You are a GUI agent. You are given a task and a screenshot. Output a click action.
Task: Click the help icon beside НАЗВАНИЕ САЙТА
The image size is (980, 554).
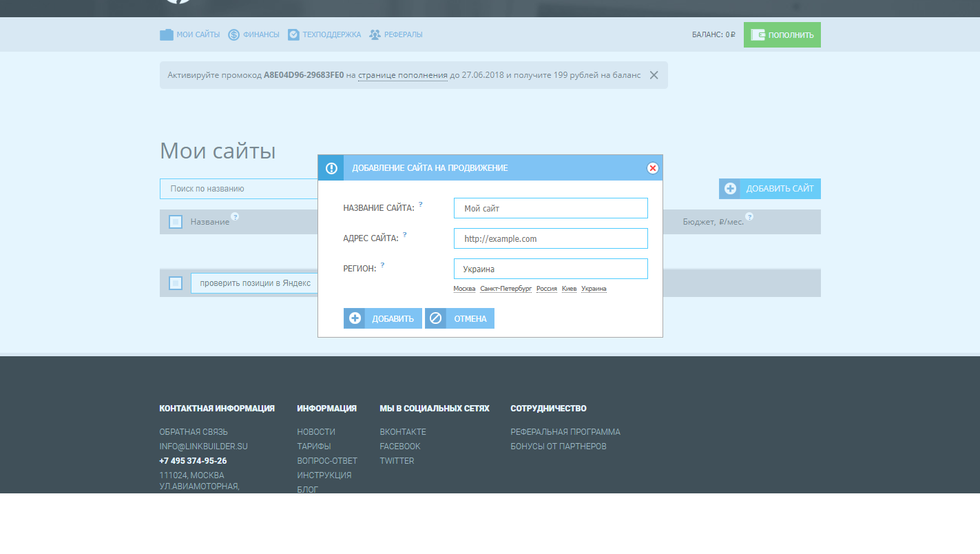tap(421, 205)
